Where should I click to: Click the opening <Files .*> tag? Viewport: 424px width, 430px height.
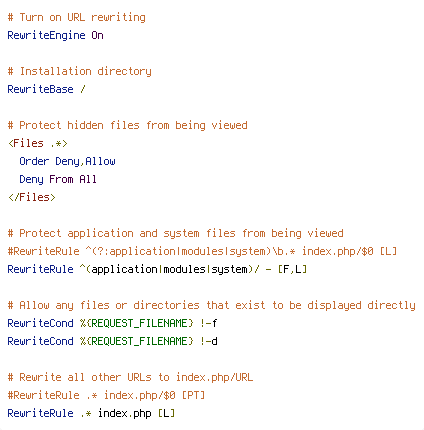(x=38, y=143)
